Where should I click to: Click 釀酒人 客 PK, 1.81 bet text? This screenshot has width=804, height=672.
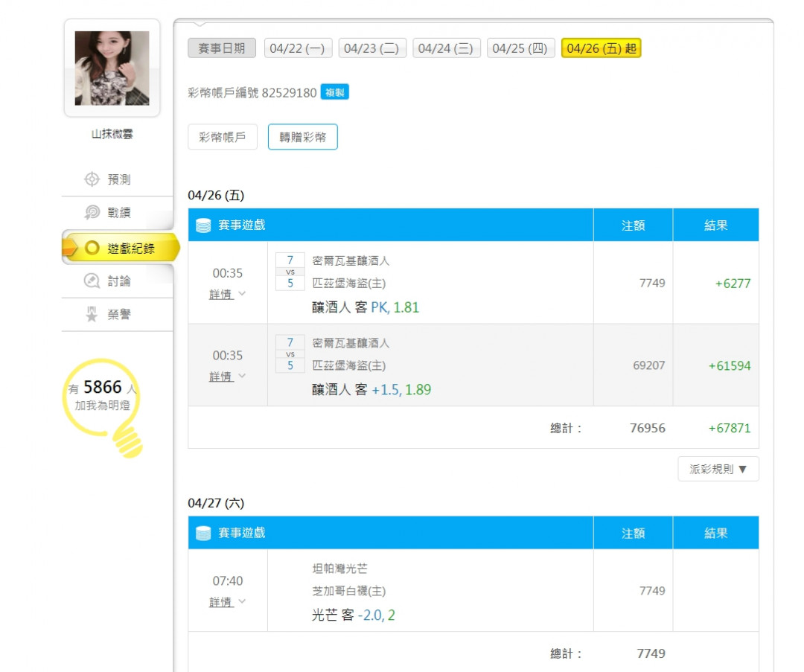point(365,307)
